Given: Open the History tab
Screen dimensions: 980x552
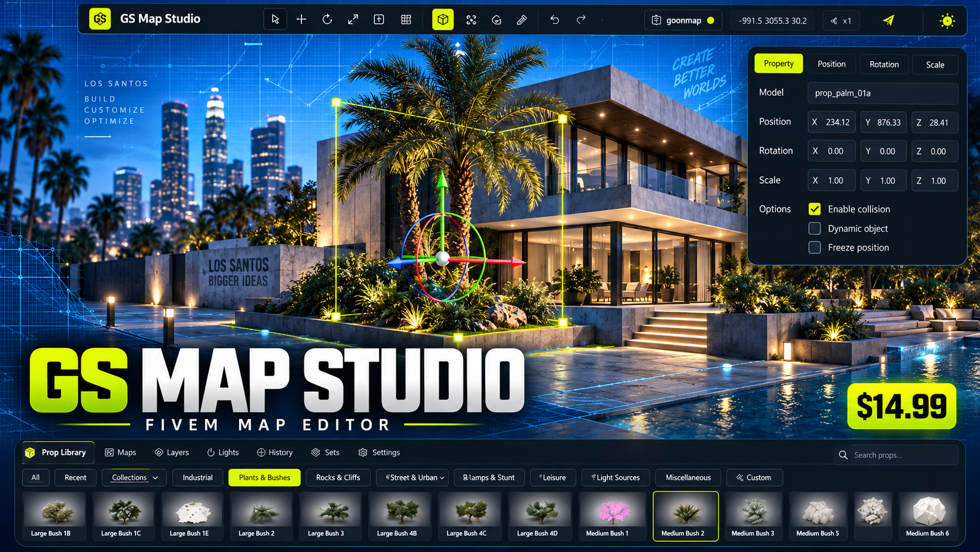Looking at the screenshot, I should point(275,452).
